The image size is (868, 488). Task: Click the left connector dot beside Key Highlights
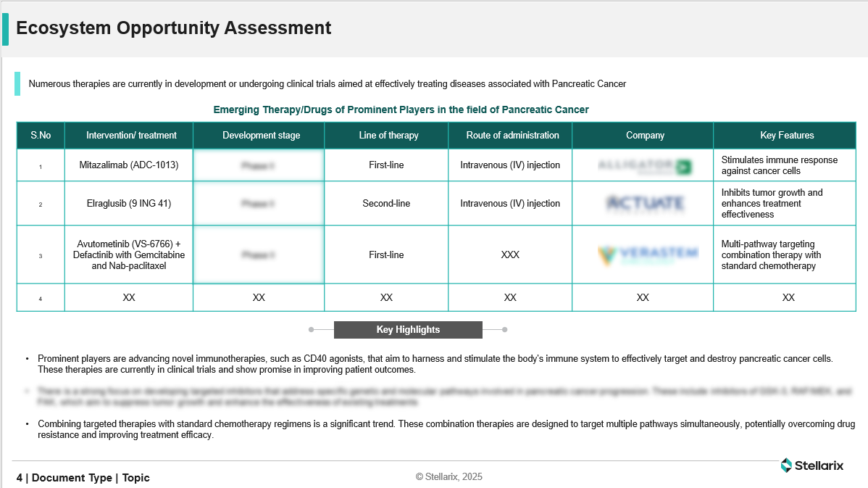313,329
